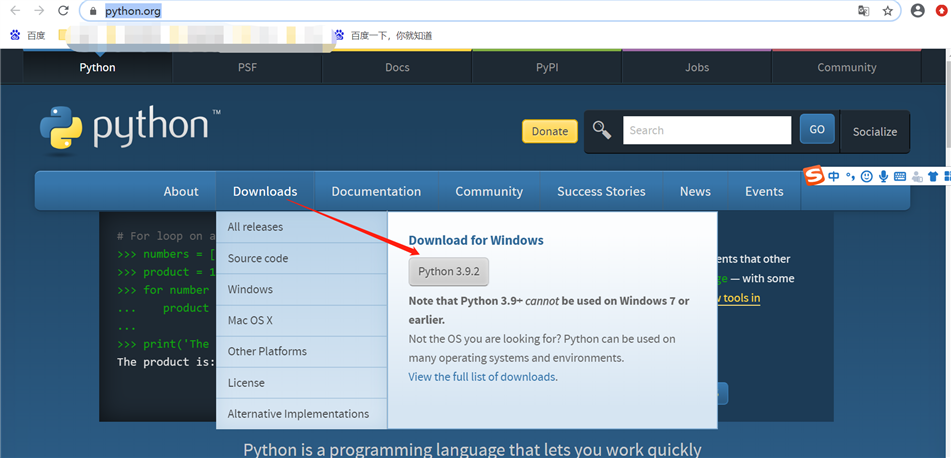951x458 pixels.
Task: Open the Documentation menu
Action: coord(376,191)
